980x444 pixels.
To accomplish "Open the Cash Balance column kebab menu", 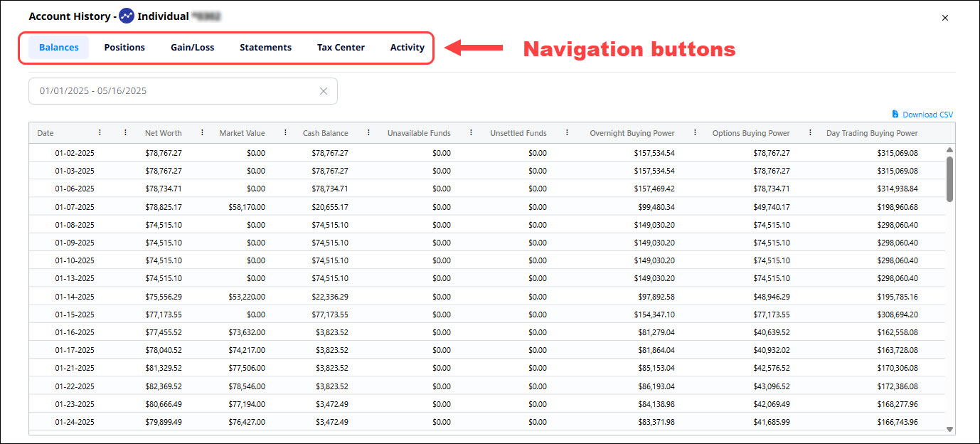I will tap(368, 132).
